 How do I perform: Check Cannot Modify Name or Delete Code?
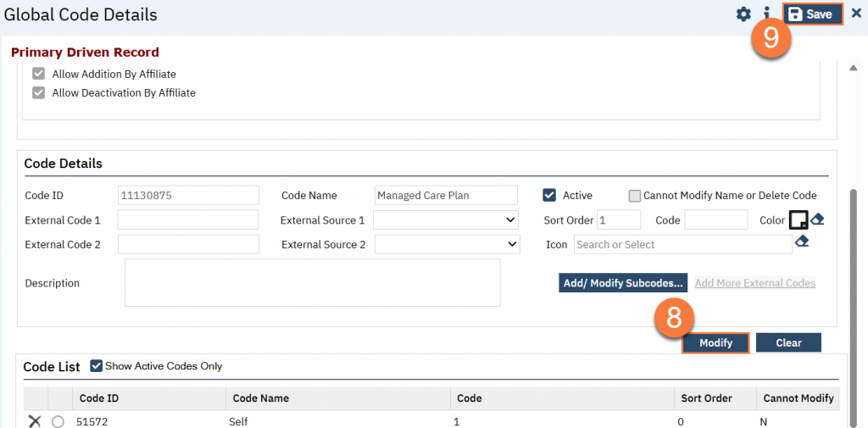pyautogui.click(x=634, y=196)
